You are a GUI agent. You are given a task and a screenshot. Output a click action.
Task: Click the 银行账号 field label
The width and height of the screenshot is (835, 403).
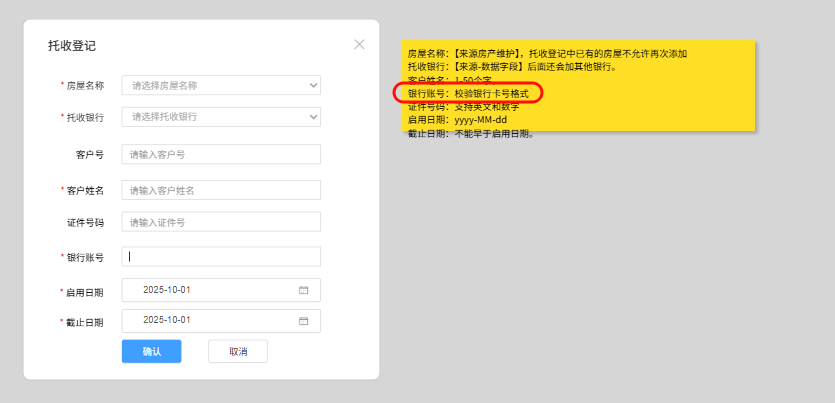point(85,258)
